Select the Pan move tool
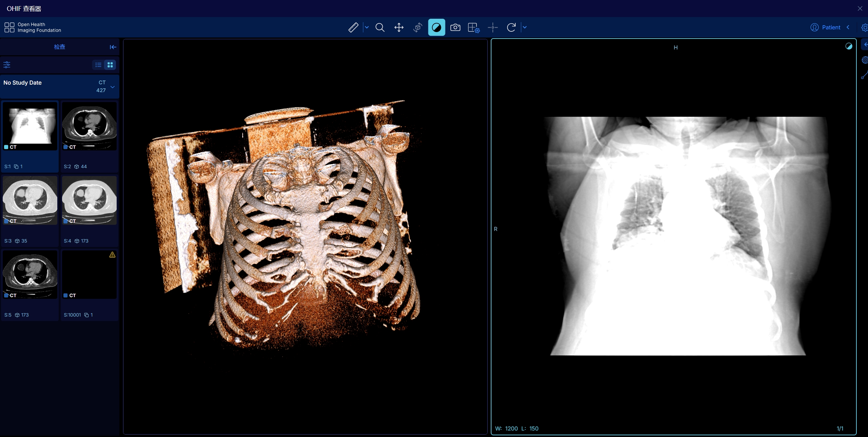The width and height of the screenshot is (868, 437). tap(399, 27)
